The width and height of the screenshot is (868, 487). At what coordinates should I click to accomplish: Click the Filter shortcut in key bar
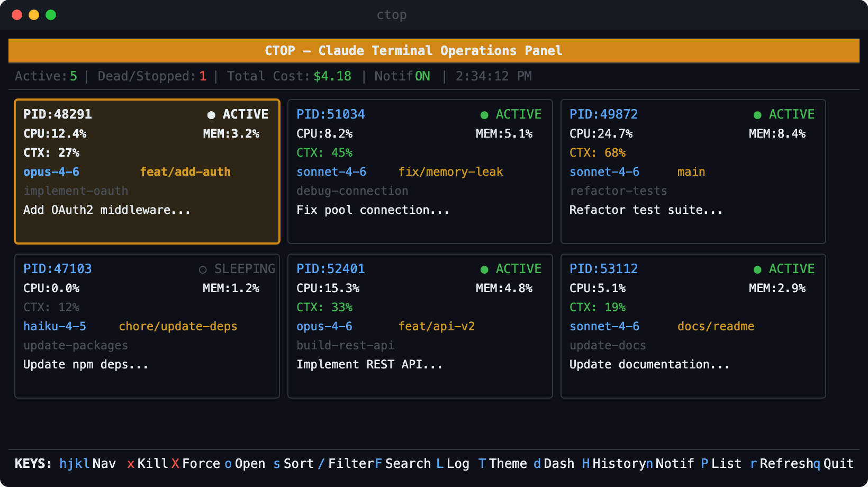[346, 464]
